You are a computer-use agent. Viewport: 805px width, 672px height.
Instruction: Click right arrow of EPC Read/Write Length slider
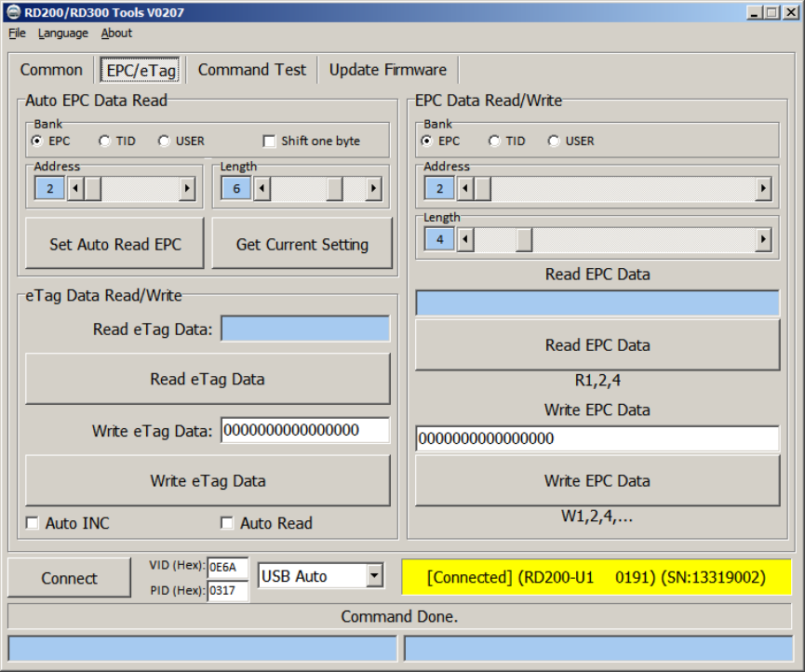point(763,239)
